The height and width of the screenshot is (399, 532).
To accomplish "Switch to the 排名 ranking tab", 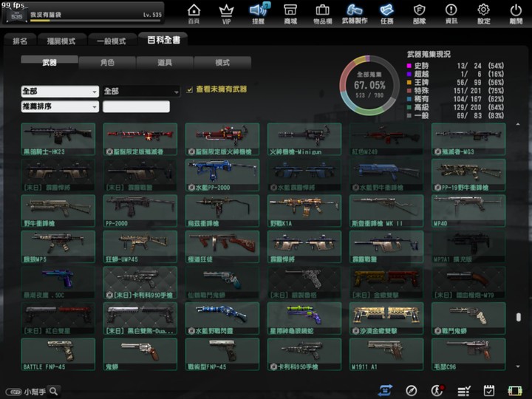I will (20, 41).
